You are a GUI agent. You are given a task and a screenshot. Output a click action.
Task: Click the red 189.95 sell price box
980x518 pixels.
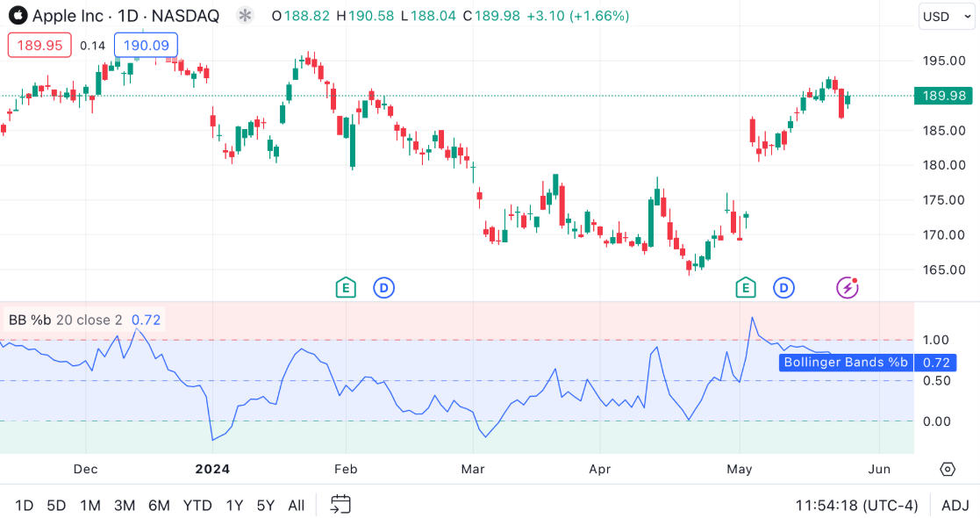[39, 45]
